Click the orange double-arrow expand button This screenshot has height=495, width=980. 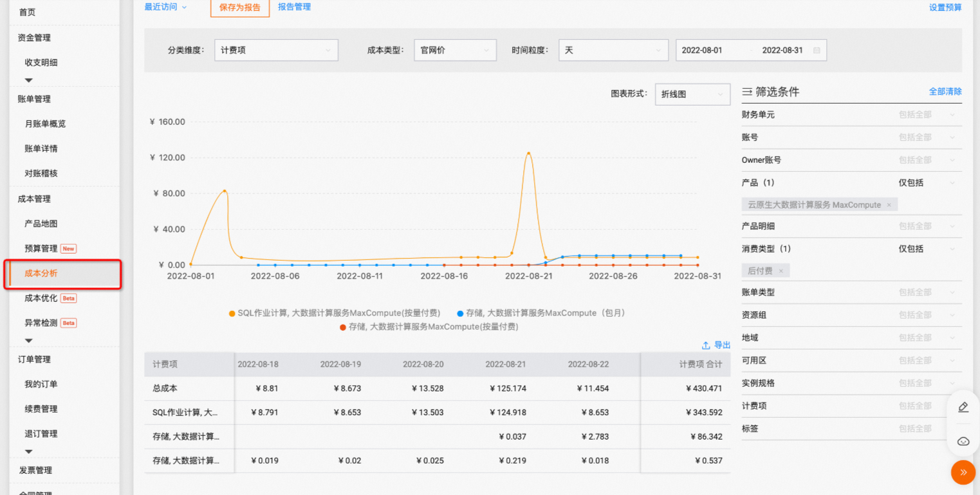point(963,472)
